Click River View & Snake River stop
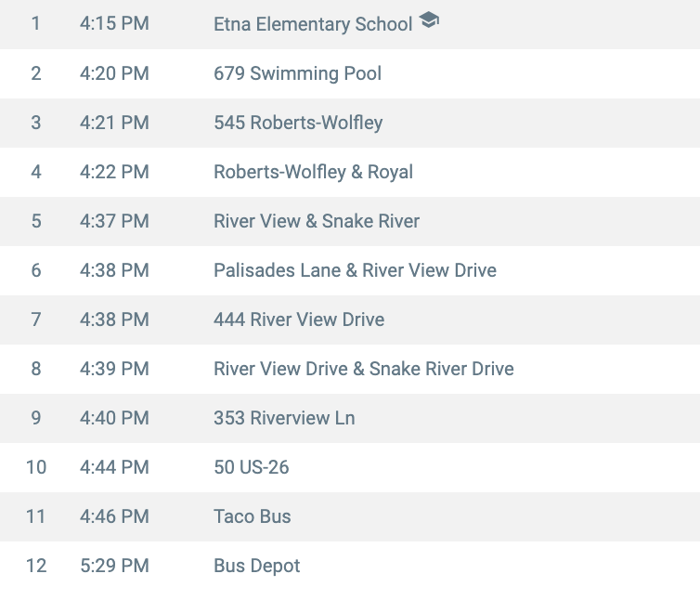This screenshot has width=700, height=600. (317, 221)
